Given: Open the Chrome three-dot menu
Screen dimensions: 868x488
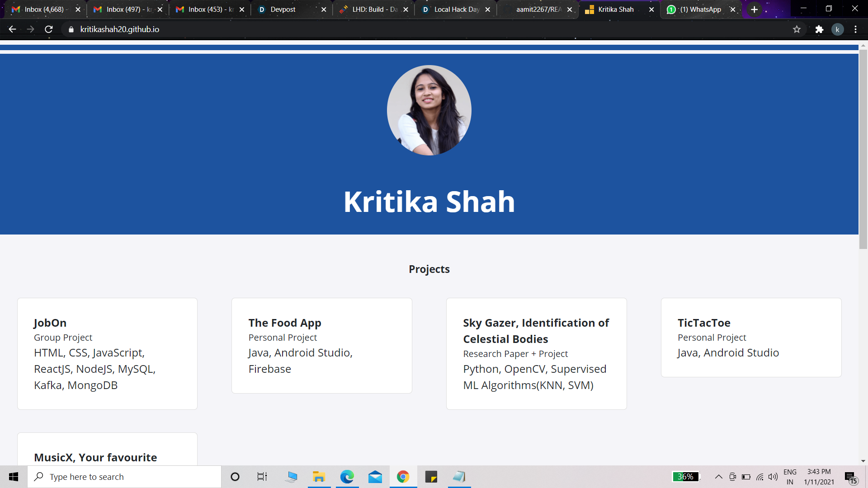Looking at the screenshot, I should click(x=855, y=29).
